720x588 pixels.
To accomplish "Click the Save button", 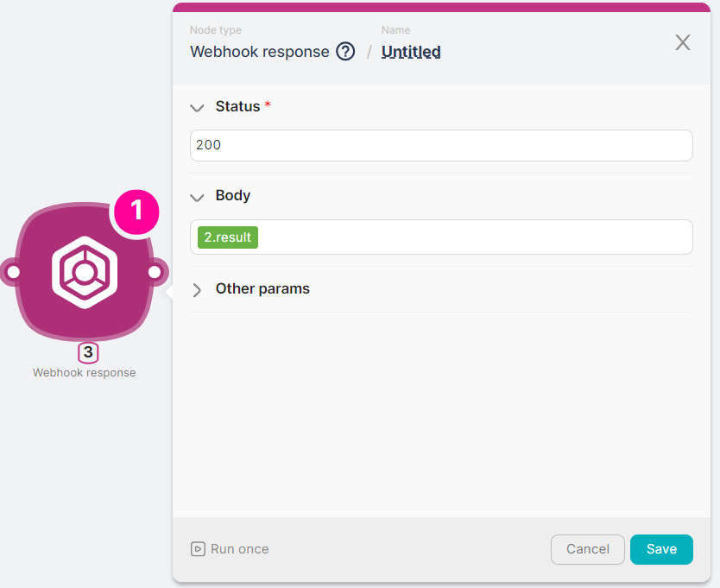I will 661,549.
